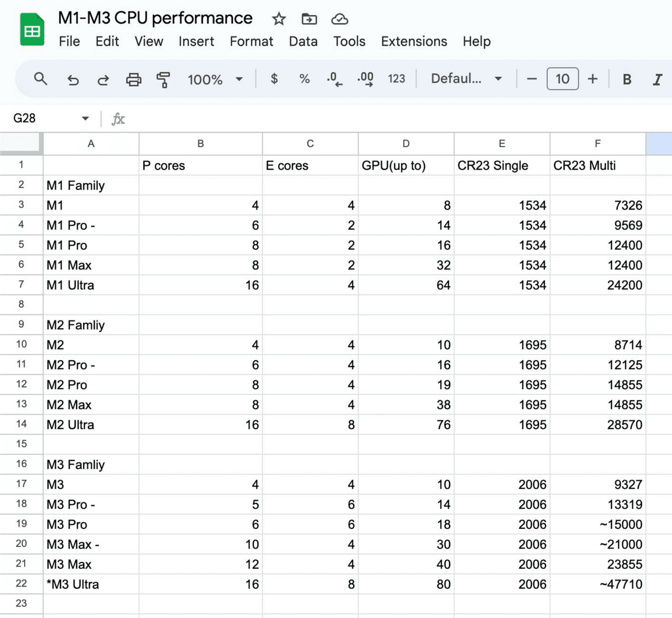Activate the paint format tool
672x618 pixels.
coord(163,80)
